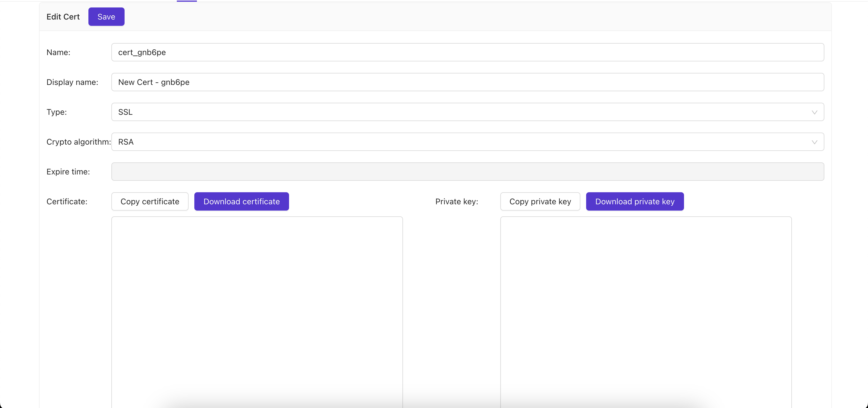The height and width of the screenshot is (408, 868).
Task: Click into the Display name field
Action: click(467, 82)
